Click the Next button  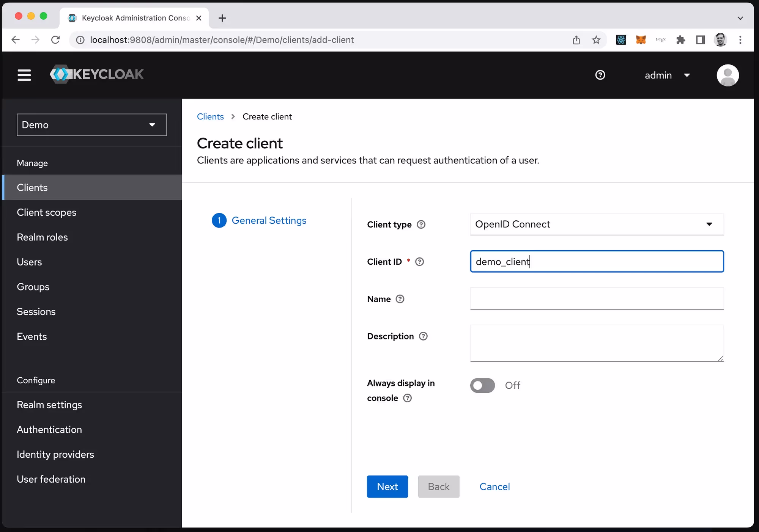click(387, 486)
